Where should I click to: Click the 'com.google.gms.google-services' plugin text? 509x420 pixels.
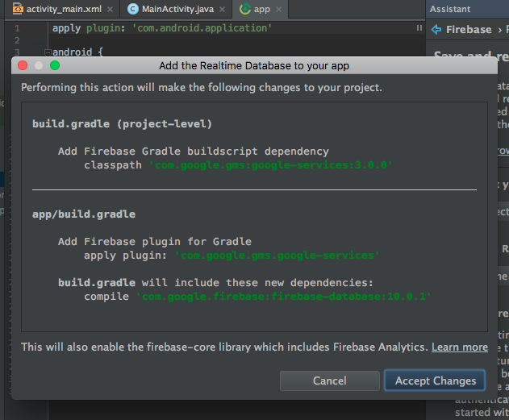click(x=277, y=256)
